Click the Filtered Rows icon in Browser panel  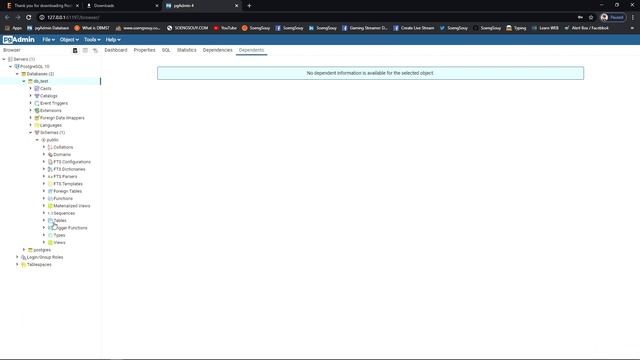95,50
